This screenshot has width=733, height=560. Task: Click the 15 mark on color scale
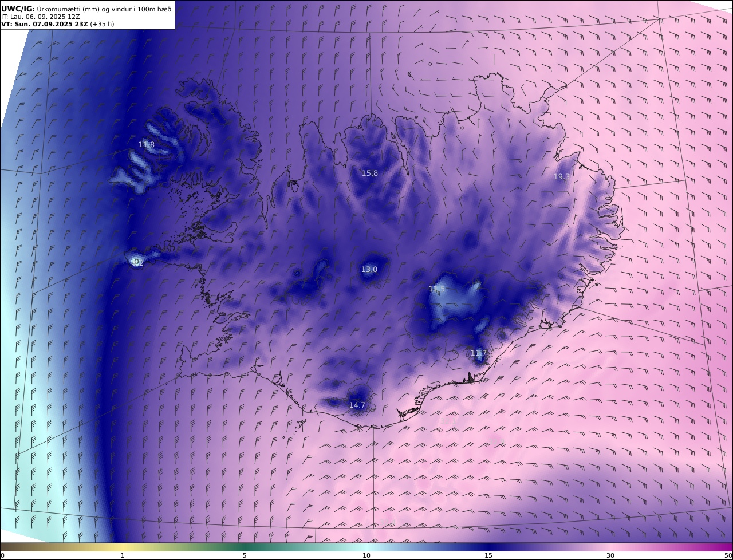[x=488, y=555]
